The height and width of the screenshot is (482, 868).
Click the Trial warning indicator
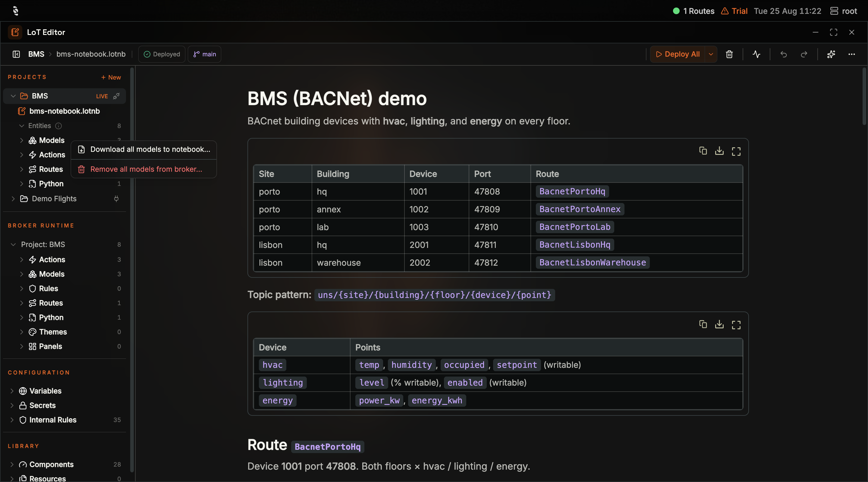click(734, 11)
